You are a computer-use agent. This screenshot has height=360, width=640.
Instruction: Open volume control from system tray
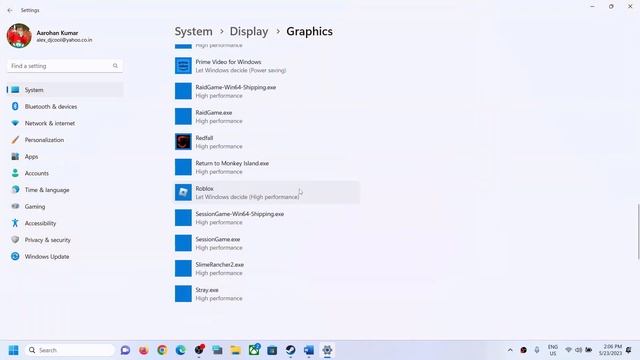coord(578,350)
